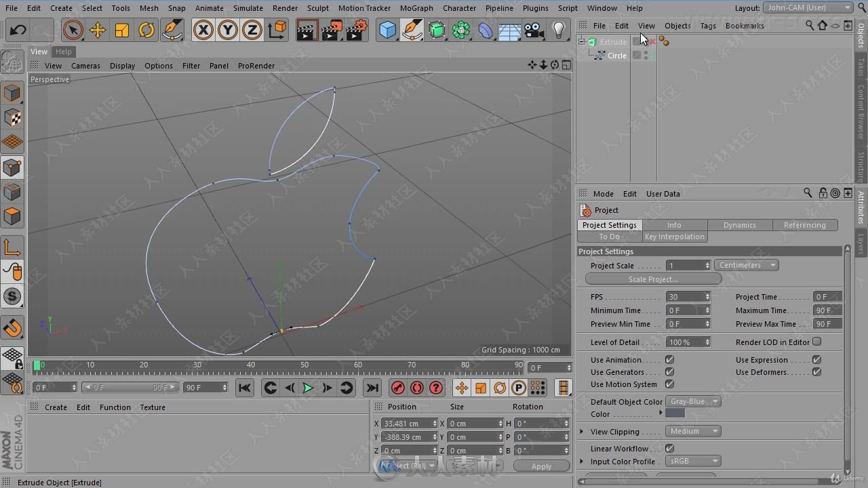Toggle Y axis lock
Screen dimensions: 868x488
click(227, 30)
